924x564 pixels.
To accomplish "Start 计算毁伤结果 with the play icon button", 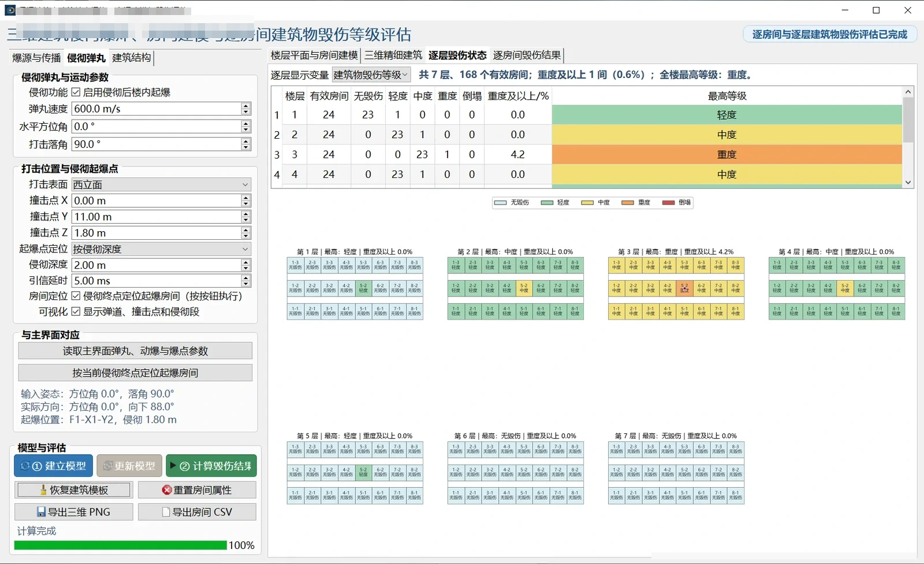I will (x=211, y=466).
